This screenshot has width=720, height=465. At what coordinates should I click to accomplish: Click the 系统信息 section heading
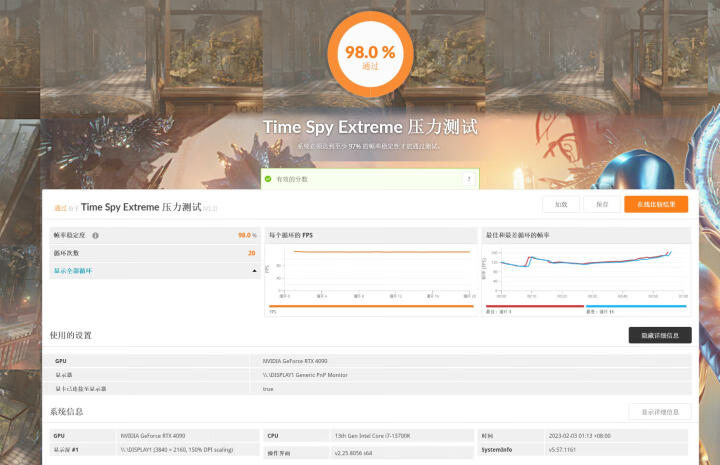pyautogui.click(x=67, y=411)
